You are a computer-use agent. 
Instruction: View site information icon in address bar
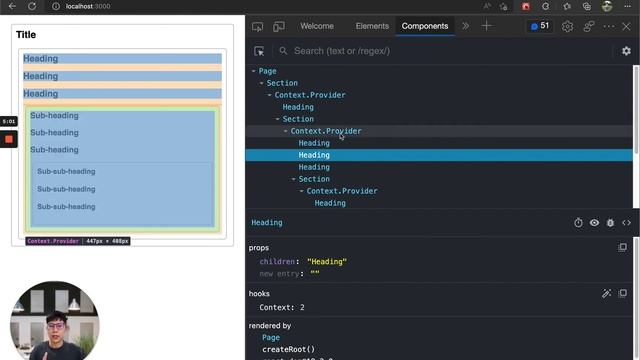pos(56,6)
